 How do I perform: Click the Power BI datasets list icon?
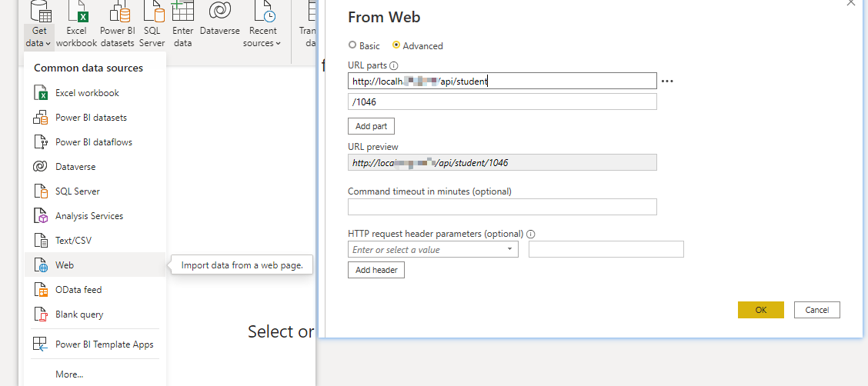click(x=41, y=117)
